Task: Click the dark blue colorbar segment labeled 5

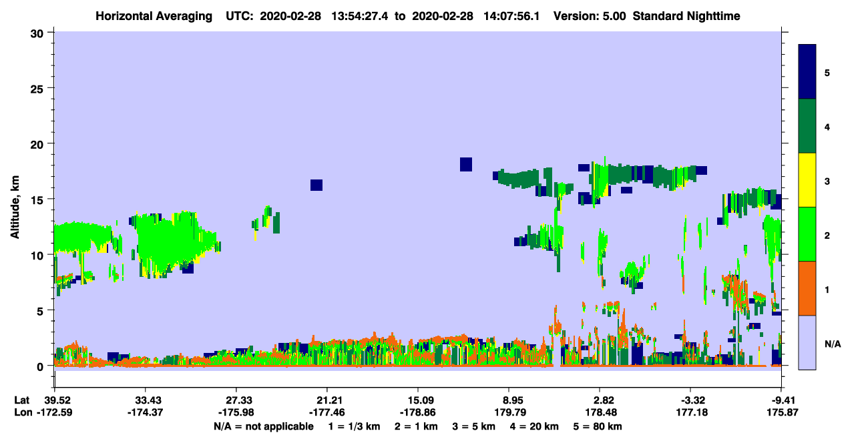Action: (807, 72)
